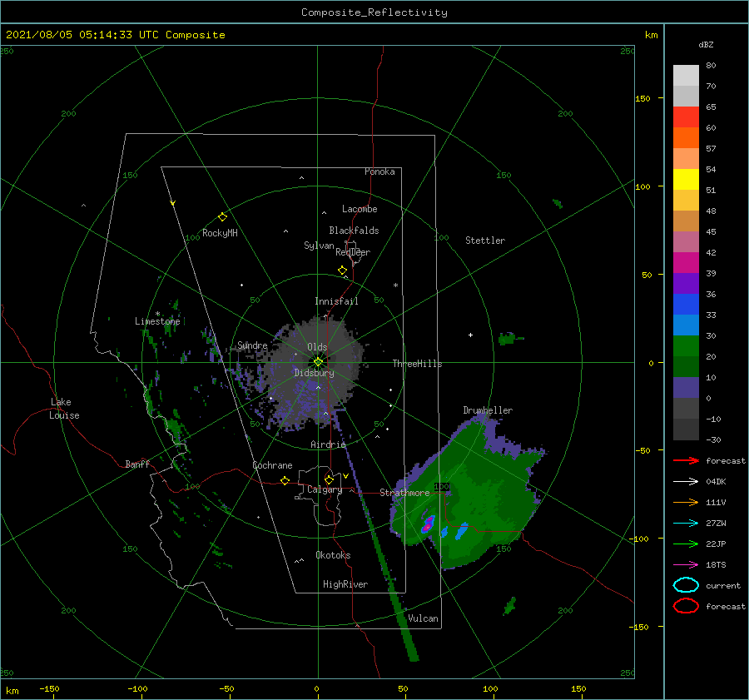Click the Sylvan label on the map
This screenshot has height=700, width=749.
pyautogui.click(x=319, y=246)
